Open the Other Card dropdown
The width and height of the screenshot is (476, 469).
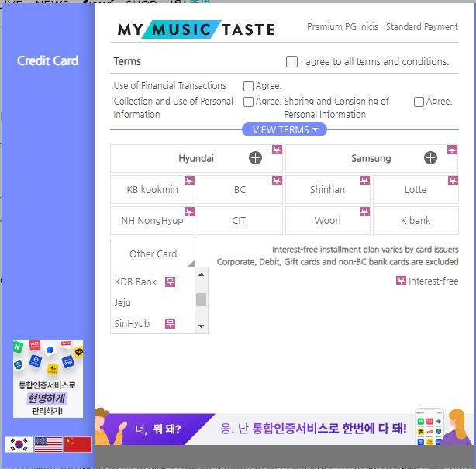coord(153,253)
